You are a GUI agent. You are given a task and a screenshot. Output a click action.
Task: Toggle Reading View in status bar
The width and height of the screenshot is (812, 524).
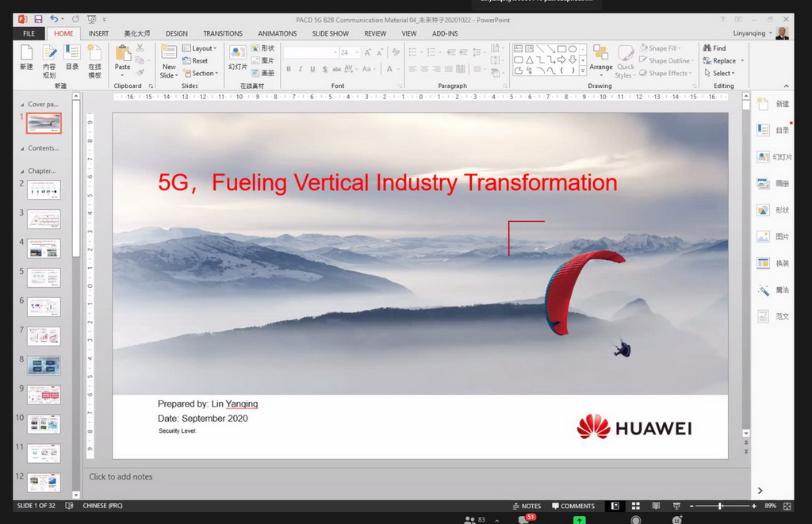(x=655, y=506)
